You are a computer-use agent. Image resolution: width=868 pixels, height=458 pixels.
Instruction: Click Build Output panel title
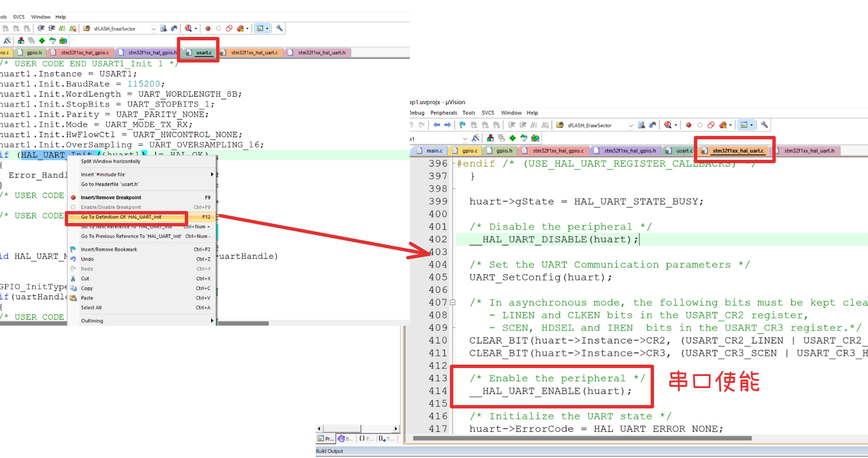329,451
